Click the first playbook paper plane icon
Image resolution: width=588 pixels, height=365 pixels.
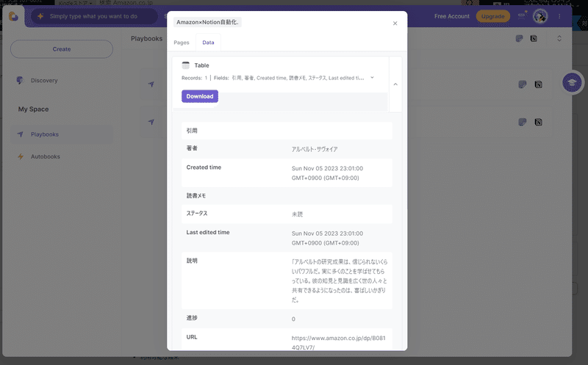151,84
